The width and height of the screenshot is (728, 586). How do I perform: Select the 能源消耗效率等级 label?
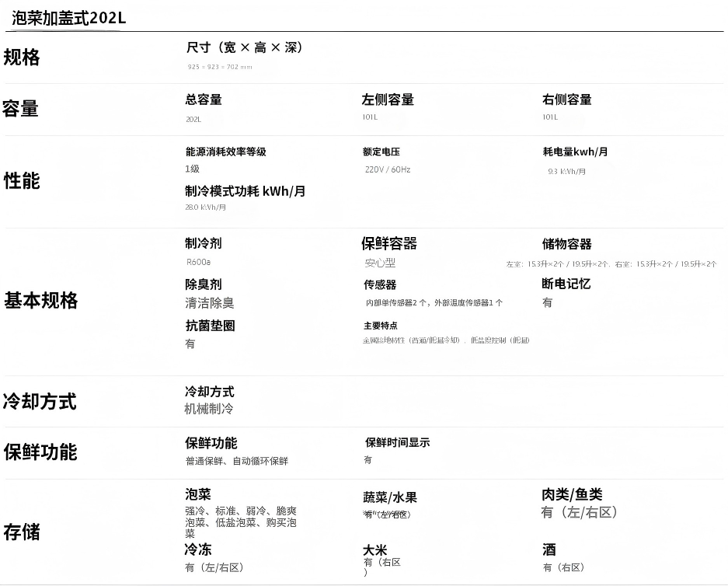[226, 152]
